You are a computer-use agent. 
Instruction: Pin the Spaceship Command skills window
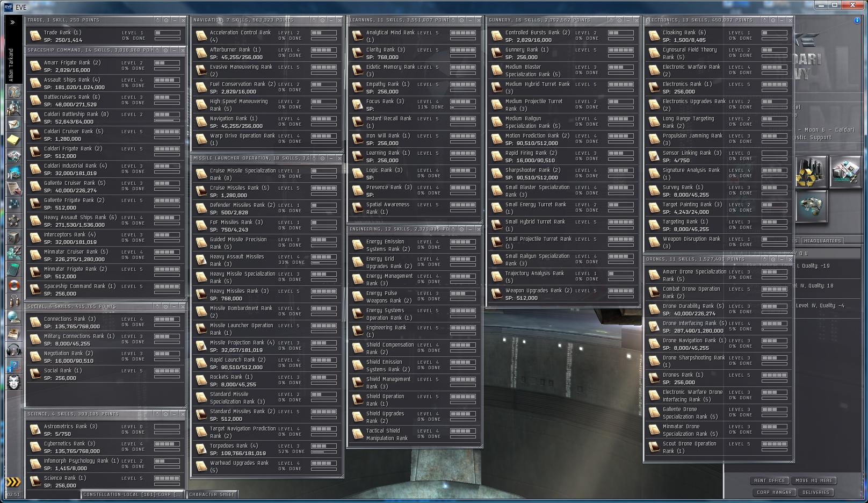(166, 50)
